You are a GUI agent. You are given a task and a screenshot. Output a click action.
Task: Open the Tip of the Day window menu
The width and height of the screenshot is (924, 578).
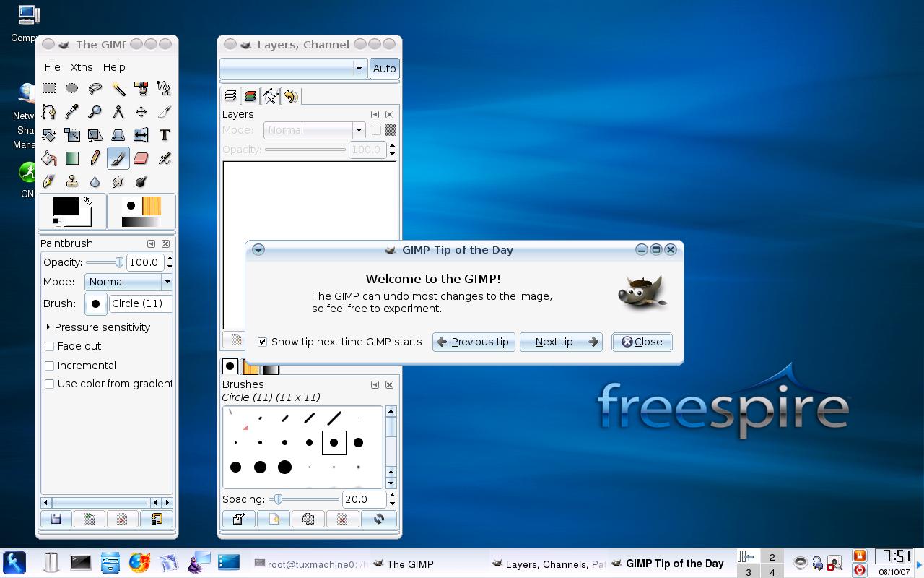tap(258, 250)
